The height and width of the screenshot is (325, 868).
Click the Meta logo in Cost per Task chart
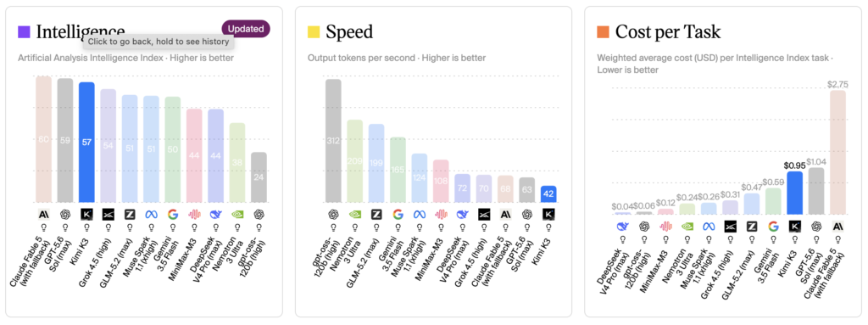click(x=709, y=227)
